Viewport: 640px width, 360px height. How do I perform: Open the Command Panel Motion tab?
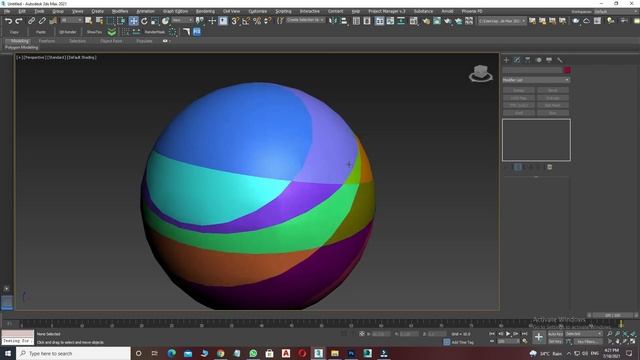click(x=538, y=60)
